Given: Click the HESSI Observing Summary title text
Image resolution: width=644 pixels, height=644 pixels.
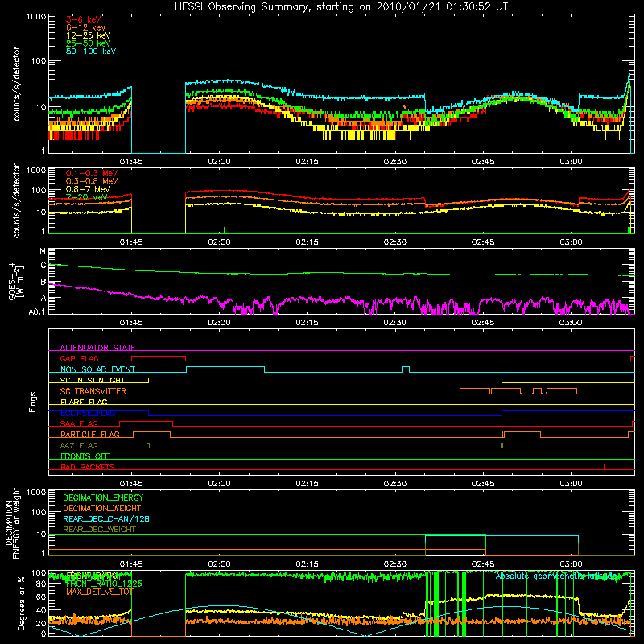Looking at the screenshot, I should pos(341,7).
